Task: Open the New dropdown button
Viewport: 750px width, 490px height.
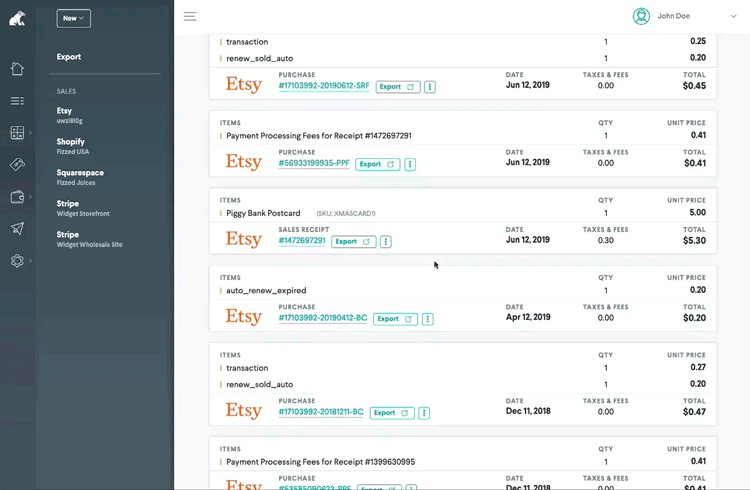Action: [74, 18]
